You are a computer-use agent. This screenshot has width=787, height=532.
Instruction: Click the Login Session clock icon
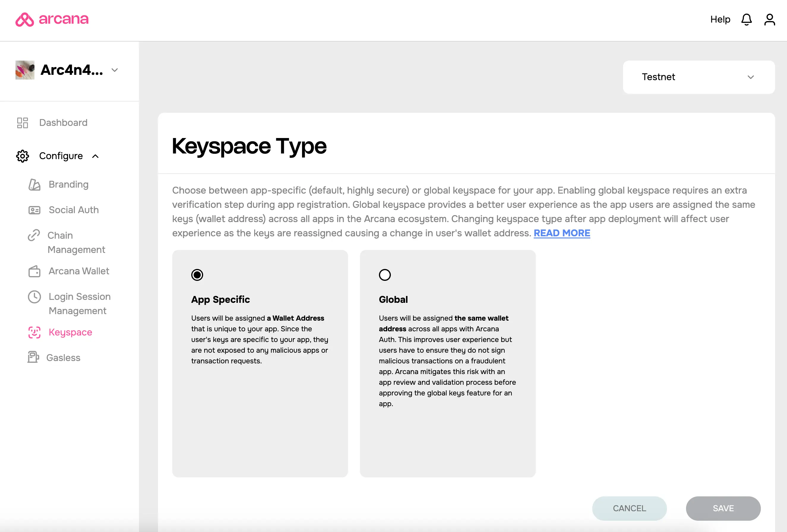tap(34, 297)
